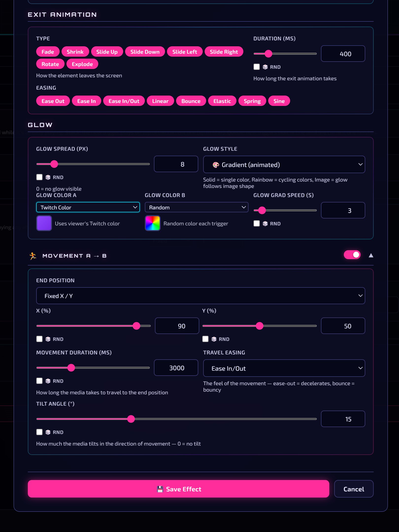Viewport: 399px width, 532px height.
Task: Click the Y percent value field 50
Action: click(x=343, y=326)
